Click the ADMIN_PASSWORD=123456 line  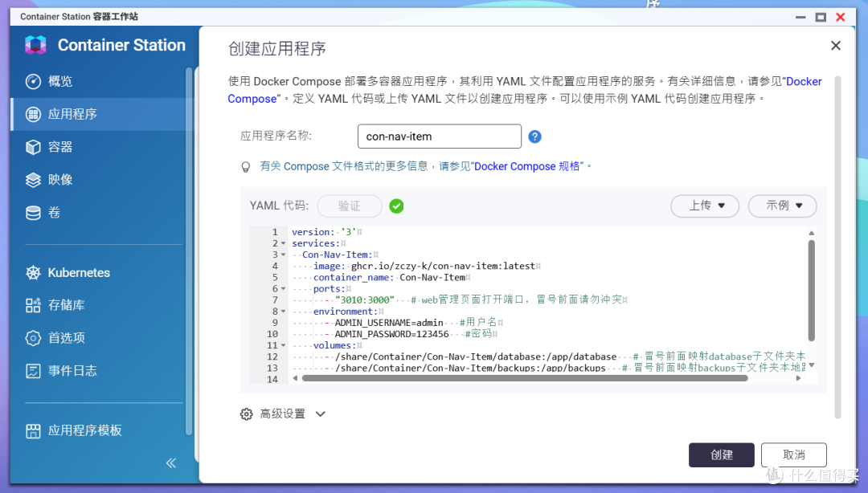[392, 334]
